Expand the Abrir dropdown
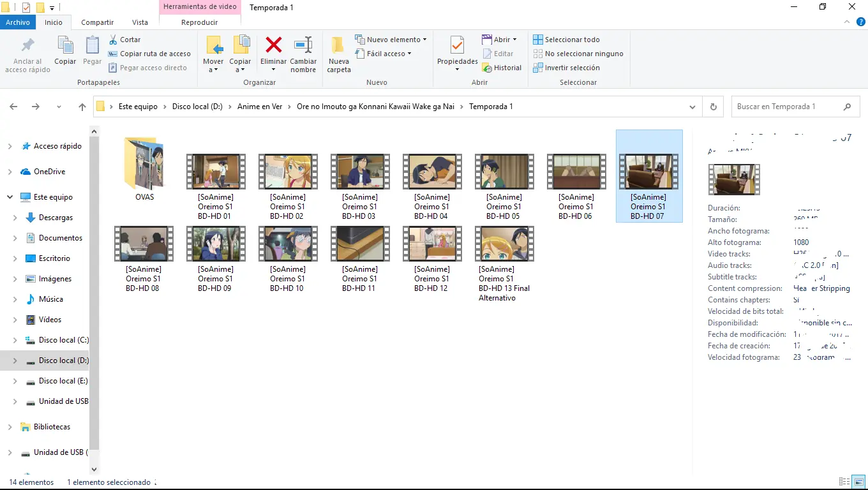 click(x=514, y=40)
